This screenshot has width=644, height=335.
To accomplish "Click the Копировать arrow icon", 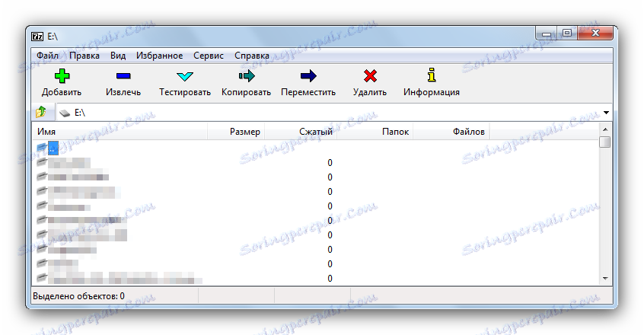I will (247, 76).
